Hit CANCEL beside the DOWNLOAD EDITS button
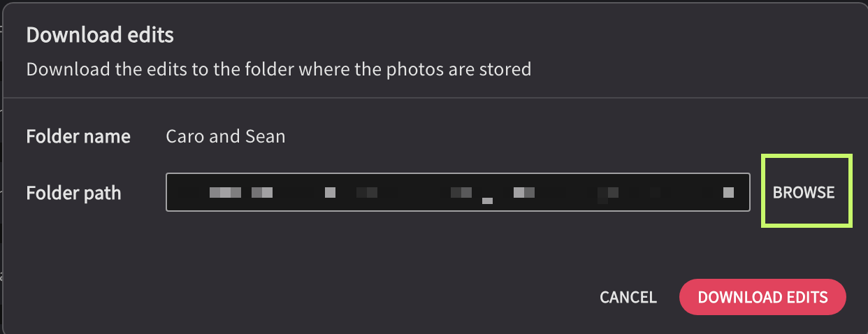 pos(628,297)
